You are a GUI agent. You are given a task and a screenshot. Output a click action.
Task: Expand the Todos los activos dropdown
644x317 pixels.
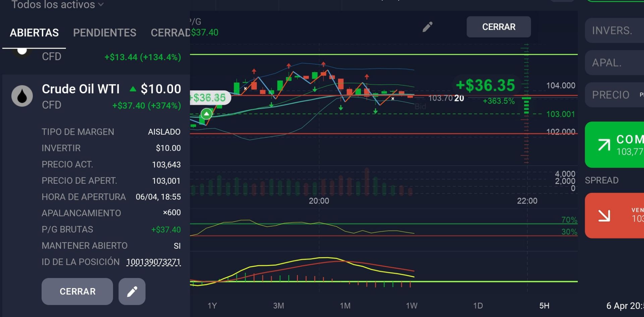(x=57, y=5)
